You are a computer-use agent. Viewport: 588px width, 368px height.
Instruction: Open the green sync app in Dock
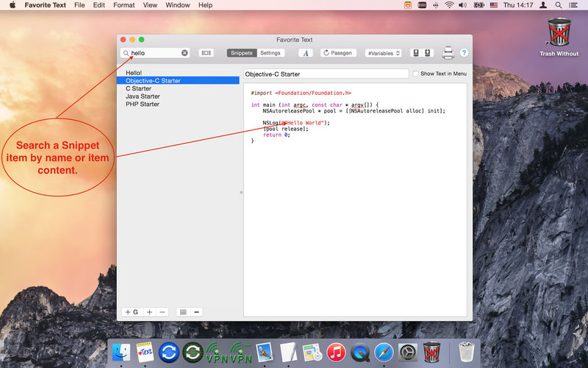(193, 353)
